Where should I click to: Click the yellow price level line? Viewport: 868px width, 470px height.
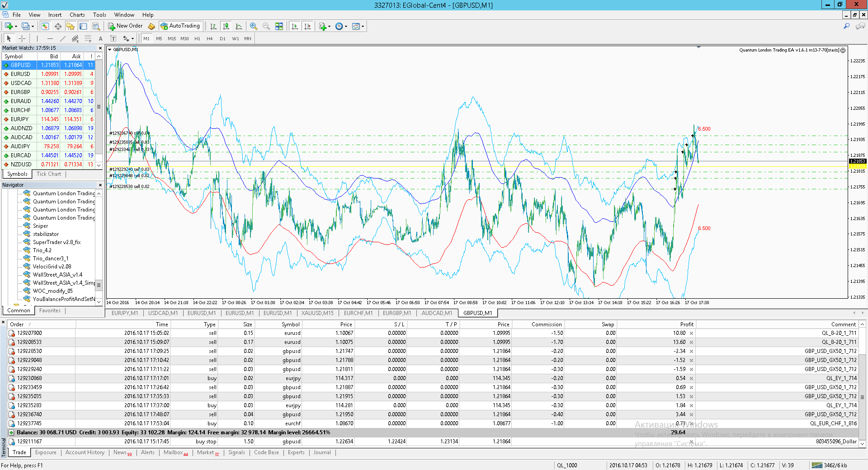pos(477,166)
